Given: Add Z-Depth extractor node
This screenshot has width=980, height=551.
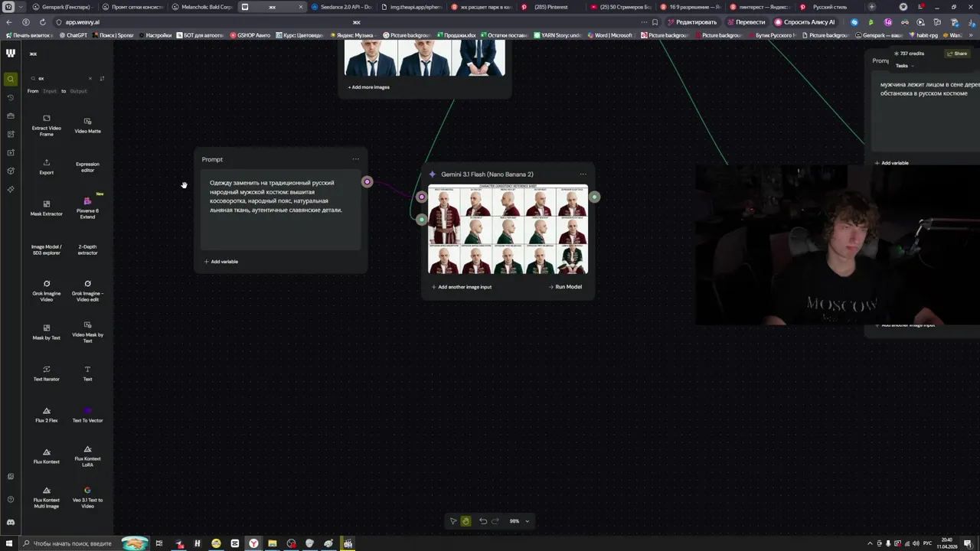Looking at the screenshot, I should point(87,249).
